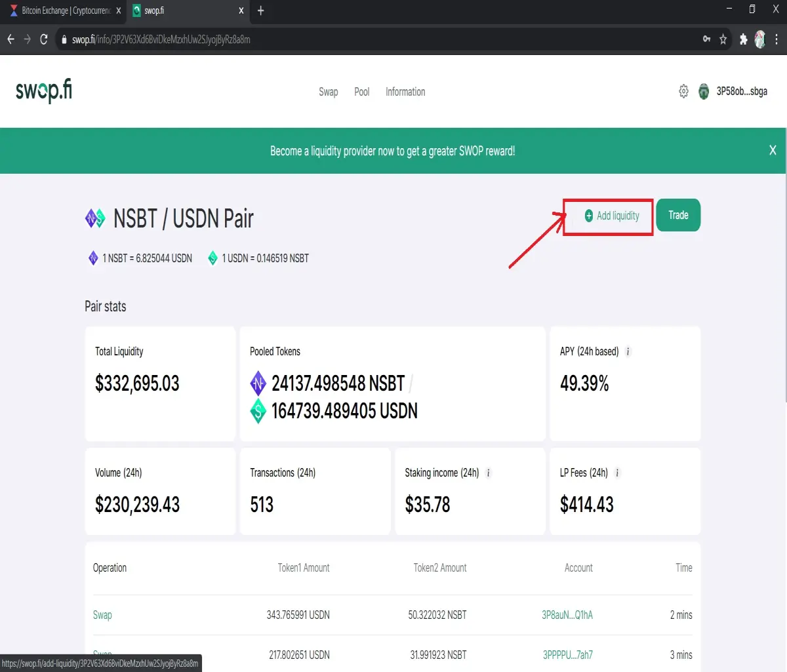This screenshot has width=787, height=672.
Task: Click the NSBT/USDN pair icon in heading
Action: pos(95,218)
